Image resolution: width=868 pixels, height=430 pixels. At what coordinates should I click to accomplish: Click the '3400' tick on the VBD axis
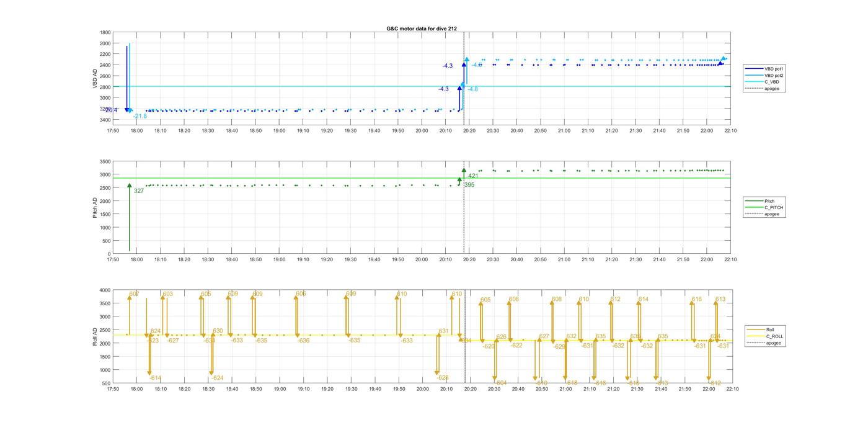[x=105, y=120]
